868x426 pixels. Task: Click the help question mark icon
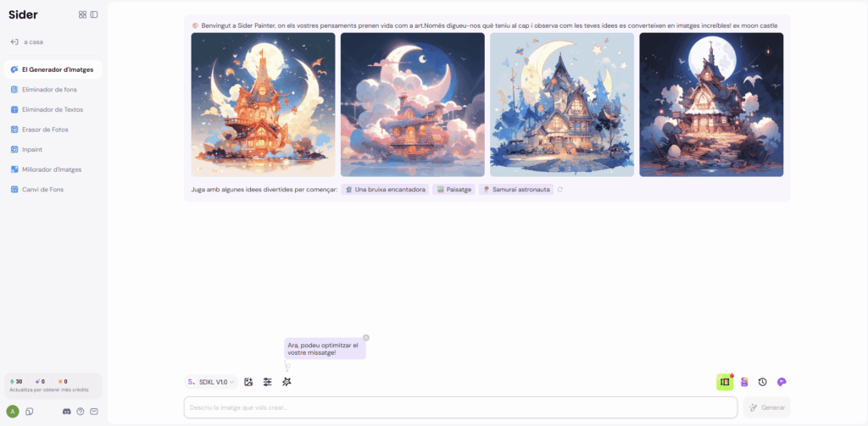81,412
